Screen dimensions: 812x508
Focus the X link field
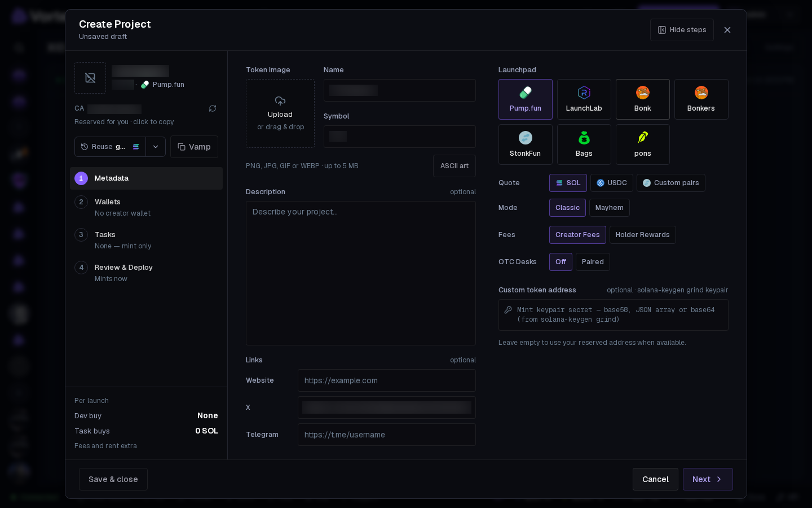tap(387, 408)
